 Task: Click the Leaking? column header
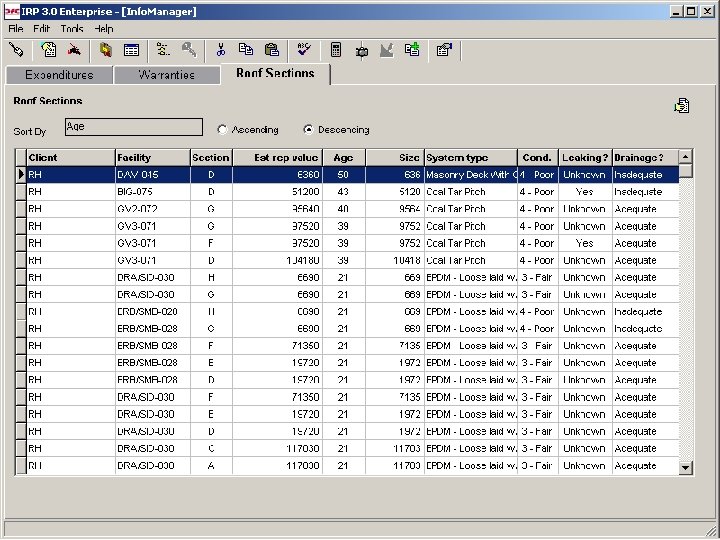click(x=585, y=158)
